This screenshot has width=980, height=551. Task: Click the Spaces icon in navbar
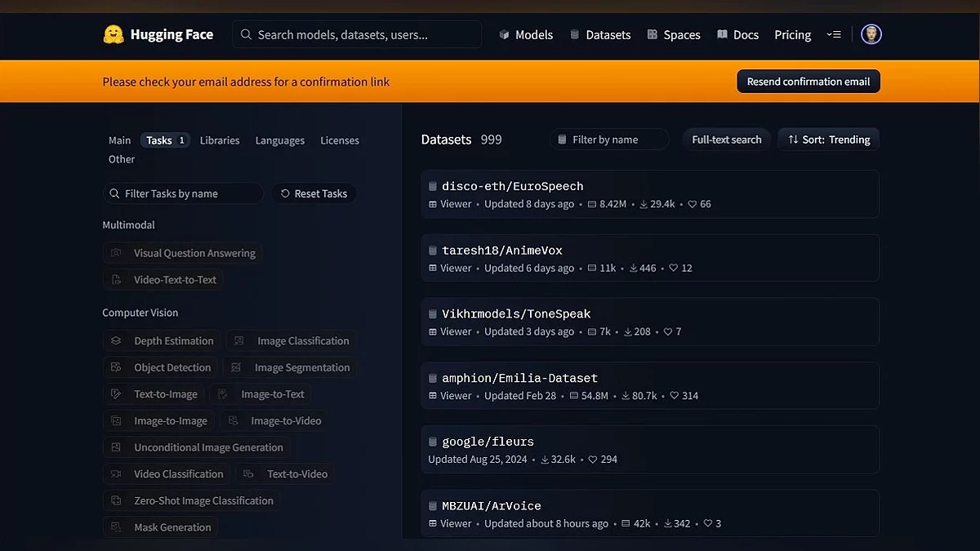pyautogui.click(x=653, y=35)
